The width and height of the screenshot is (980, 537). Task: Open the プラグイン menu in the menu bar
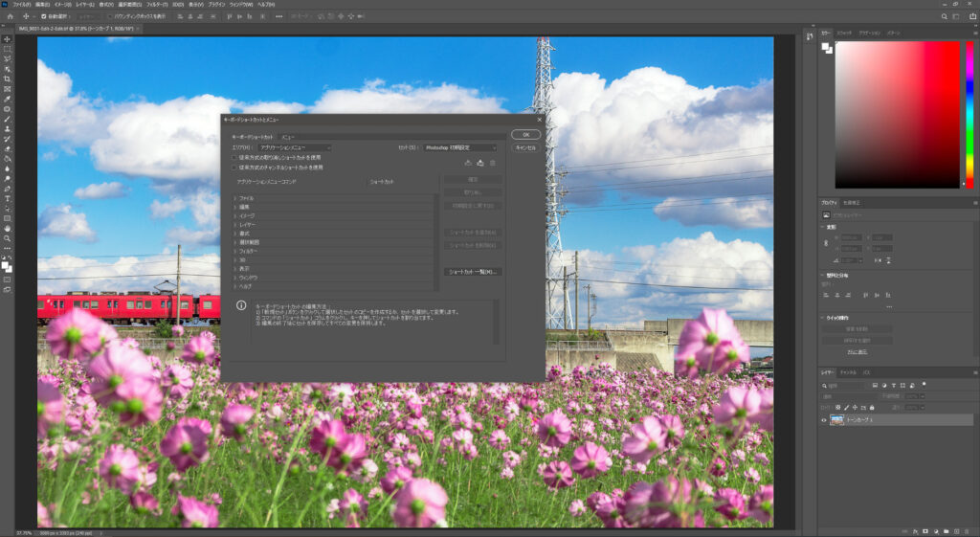[x=217, y=5]
